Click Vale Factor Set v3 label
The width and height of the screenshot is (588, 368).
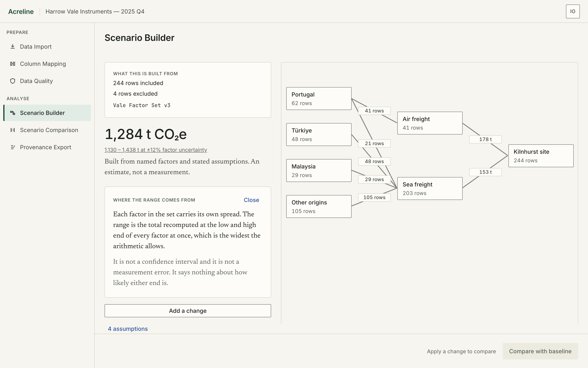pyautogui.click(x=142, y=105)
